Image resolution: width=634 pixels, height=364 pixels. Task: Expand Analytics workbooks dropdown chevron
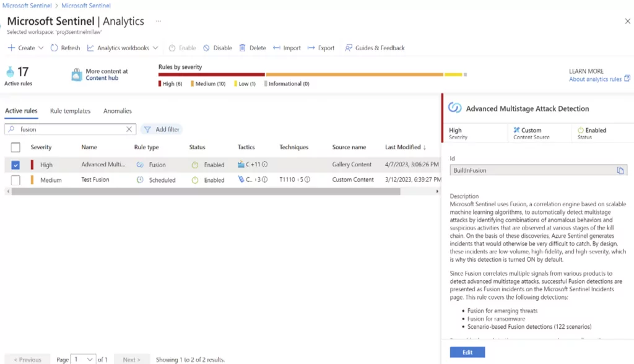pos(155,48)
